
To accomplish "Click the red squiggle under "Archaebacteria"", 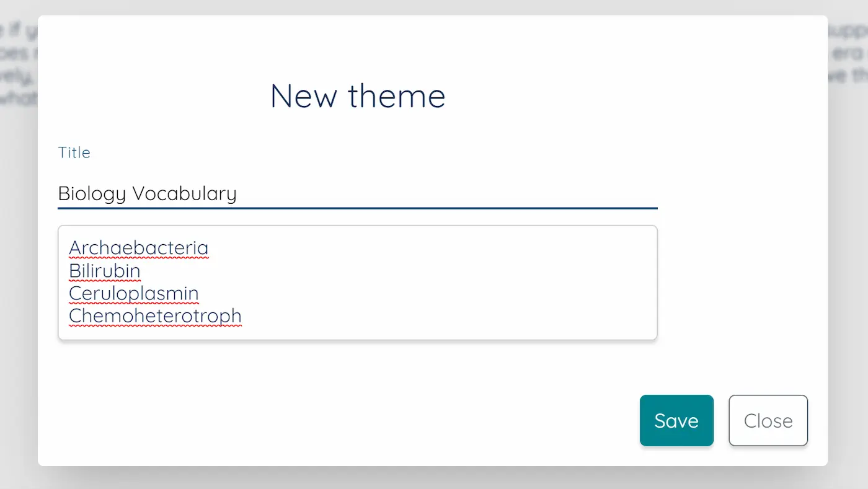I will tap(138, 256).
